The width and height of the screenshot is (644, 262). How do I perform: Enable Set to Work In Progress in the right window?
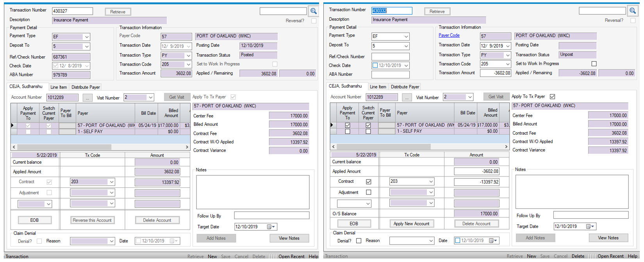pos(594,64)
